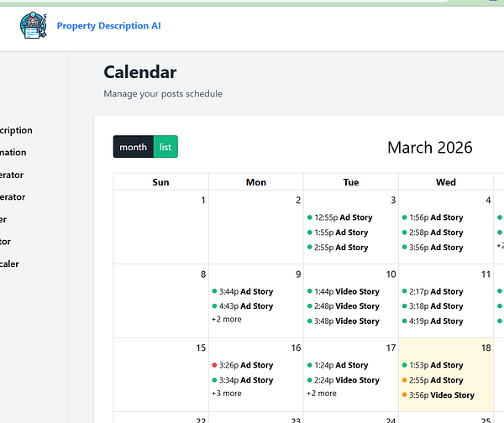
Task: Click the Property Description AI logo icon
Action: 34,25
